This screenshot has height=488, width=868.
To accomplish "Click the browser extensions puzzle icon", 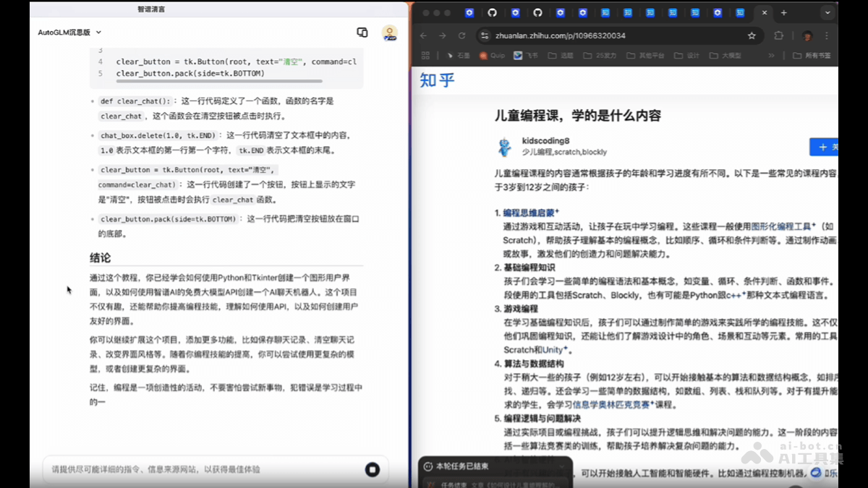I will (778, 35).
